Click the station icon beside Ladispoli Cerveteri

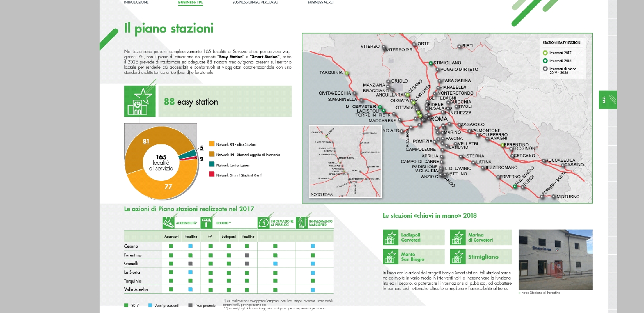[390, 238]
